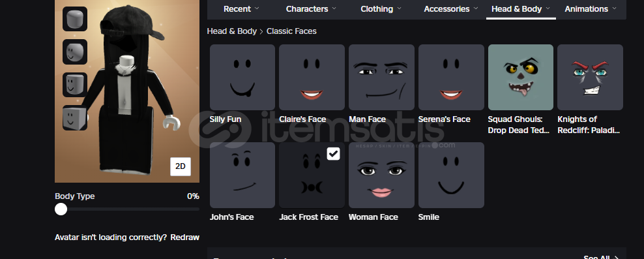Click the Body Type slider handle
Screen dimensions: 644x259
coord(61,209)
